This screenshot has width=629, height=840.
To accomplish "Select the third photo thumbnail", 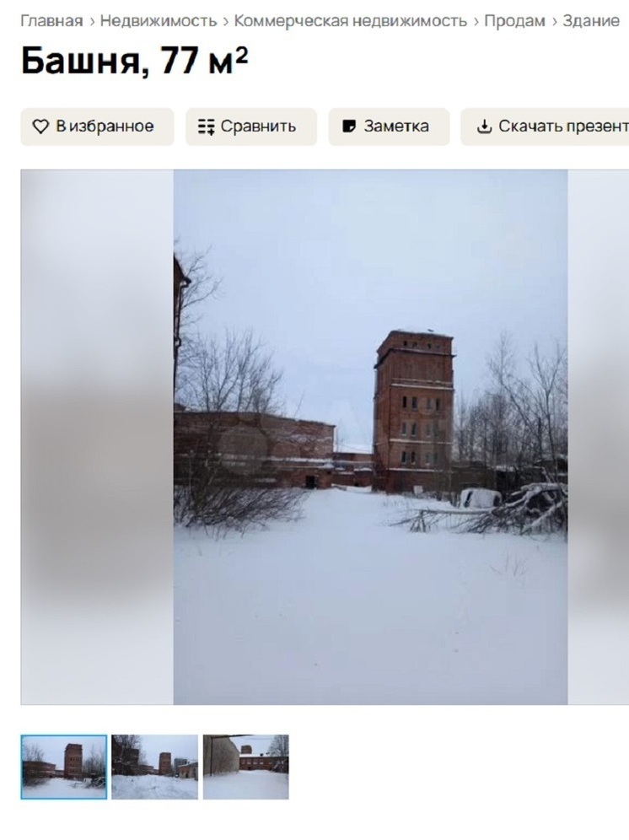I will coord(246,767).
